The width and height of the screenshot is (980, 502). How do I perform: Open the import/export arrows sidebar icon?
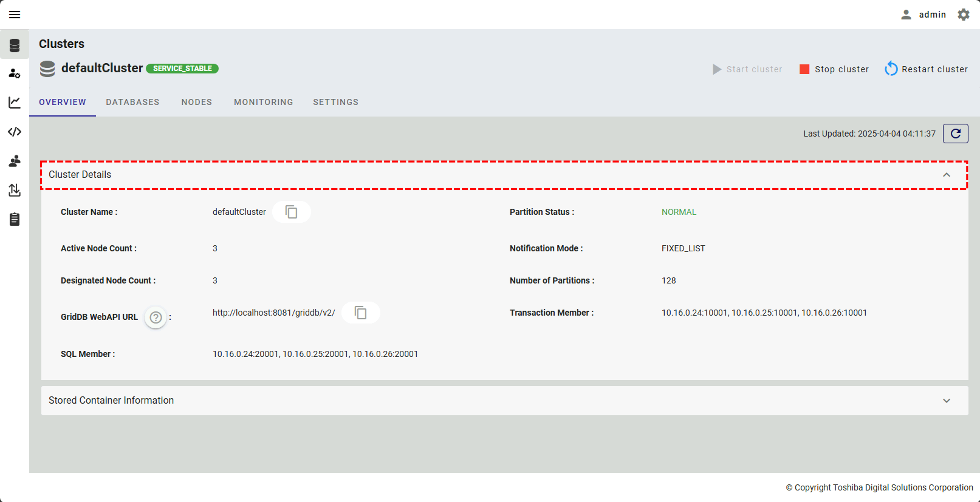(14, 190)
